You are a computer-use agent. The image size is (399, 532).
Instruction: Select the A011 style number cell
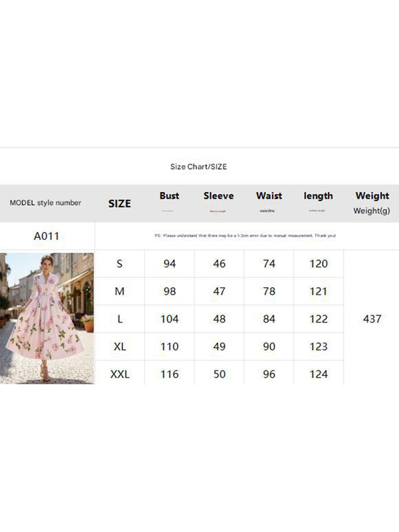pyautogui.click(x=47, y=236)
